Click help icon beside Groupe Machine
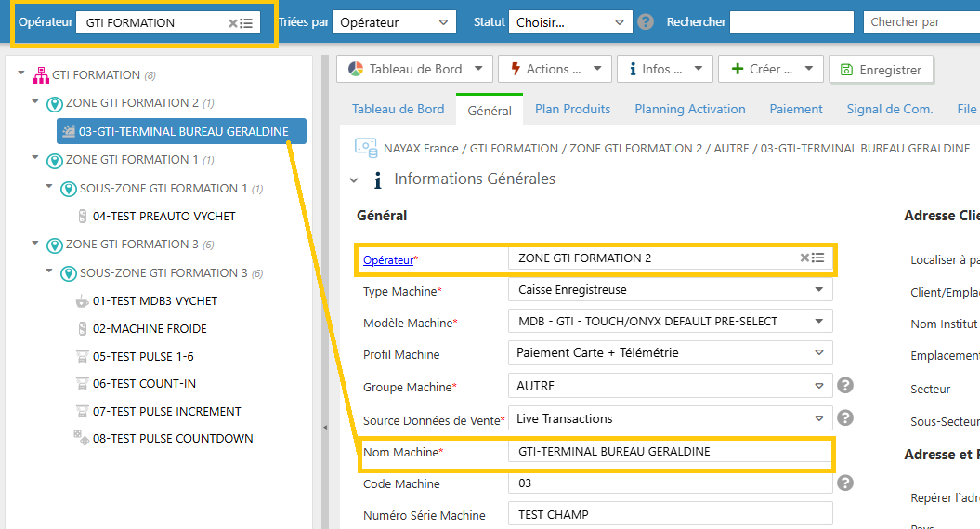This screenshot has width=980, height=529. coord(845,385)
